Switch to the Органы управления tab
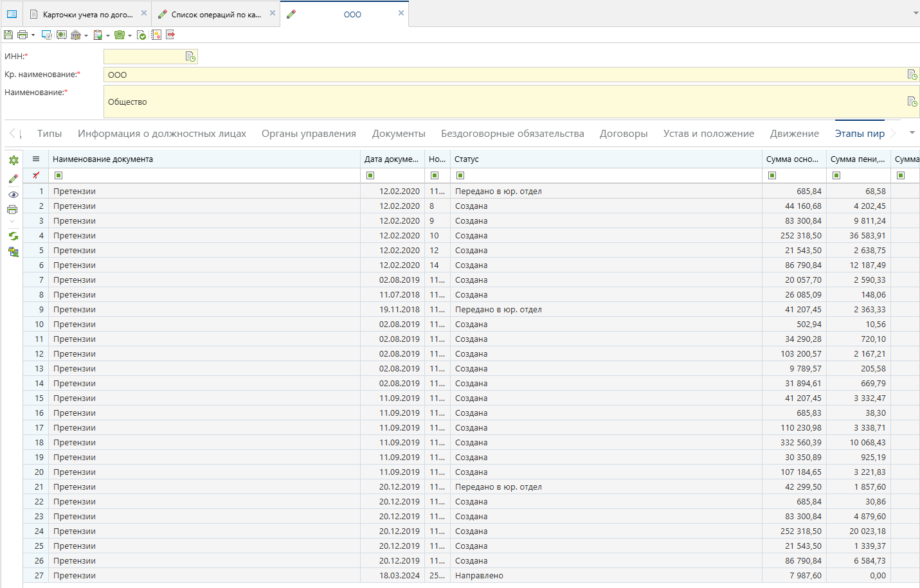The height and width of the screenshot is (588, 920). pyautogui.click(x=309, y=134)
